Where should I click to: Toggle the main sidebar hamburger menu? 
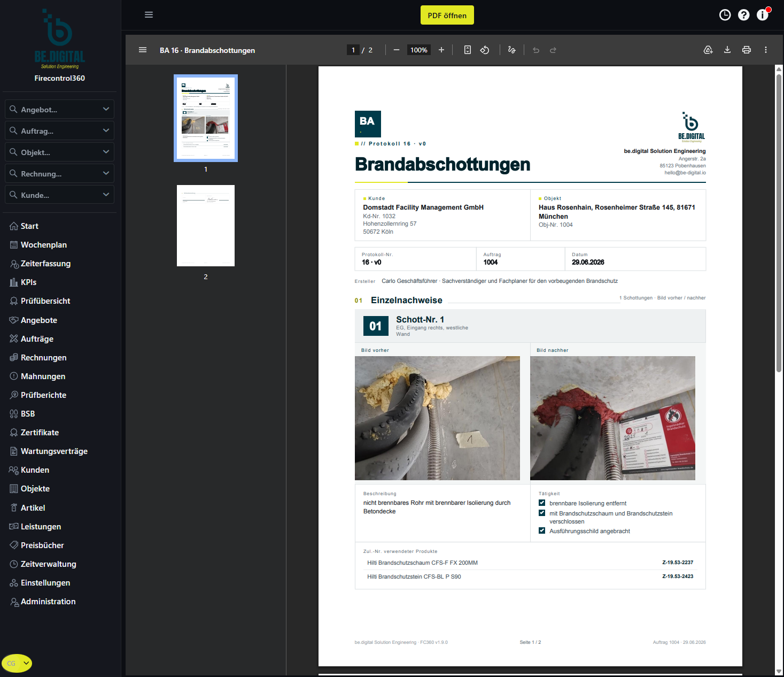149,15
